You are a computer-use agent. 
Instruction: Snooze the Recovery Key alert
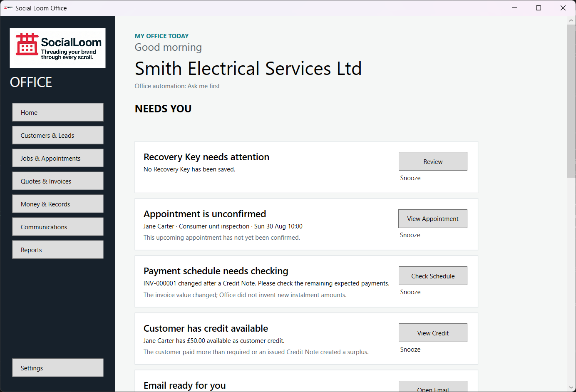click(410, 178)
